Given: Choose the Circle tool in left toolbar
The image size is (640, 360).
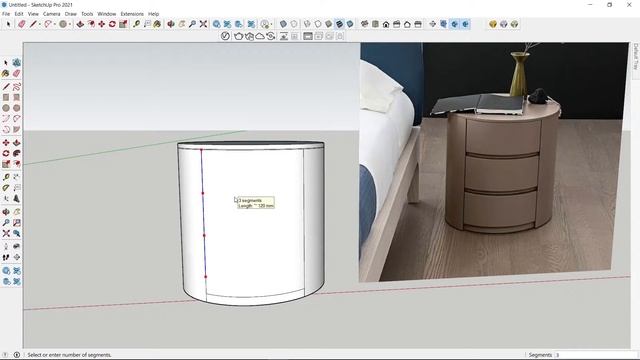Looking at the screenshot, I should [x=6, y=108].
